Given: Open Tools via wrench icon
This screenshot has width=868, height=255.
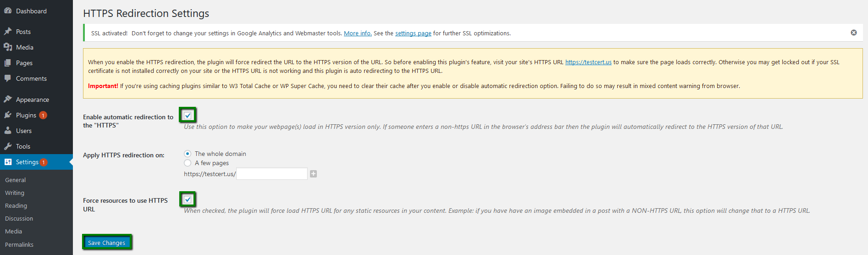Looking at the screenshot, I should pos(8,146).
